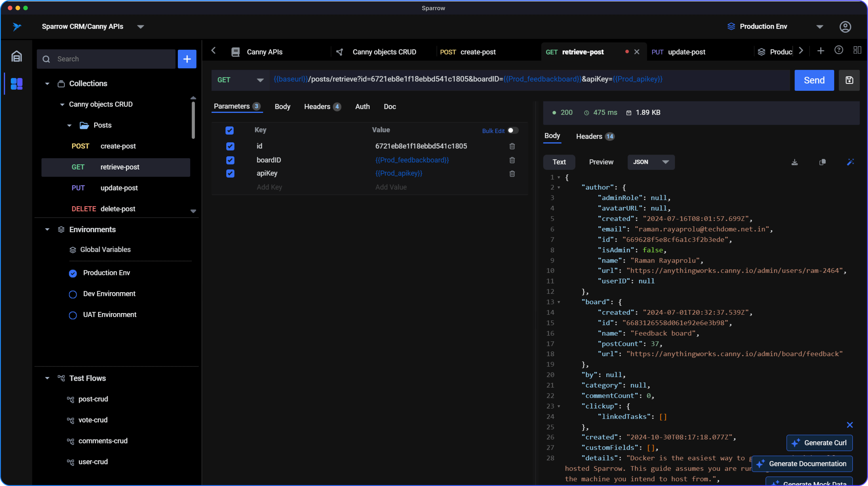Collapse the Test Flows section
868x486 pixels.
pyautogui.click(x=47, y=378)
